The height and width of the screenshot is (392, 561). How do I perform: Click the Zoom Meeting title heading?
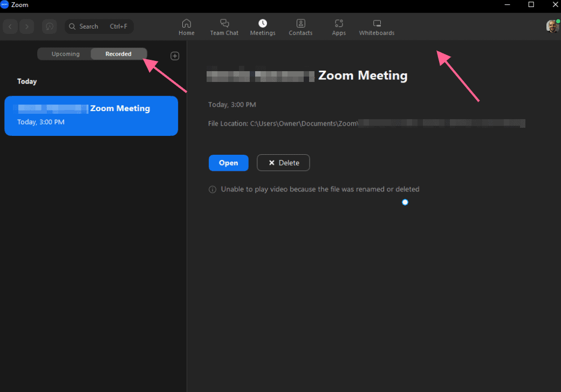point(307,75)
